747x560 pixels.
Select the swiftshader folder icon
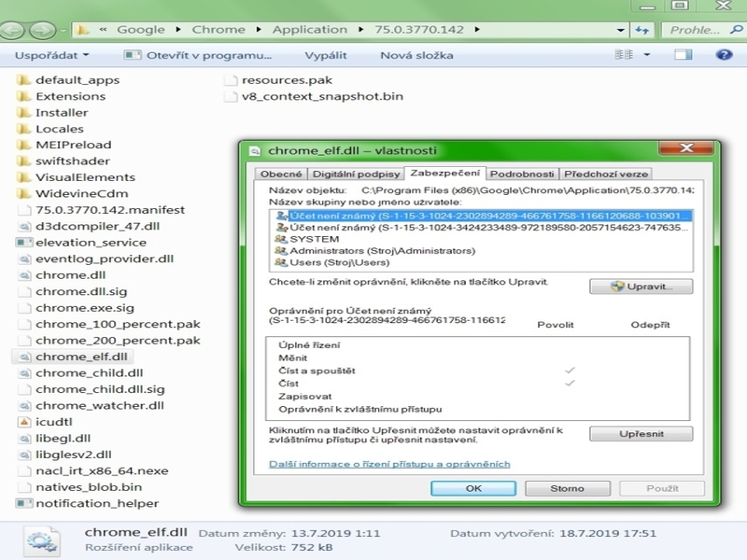click(23, 161)
